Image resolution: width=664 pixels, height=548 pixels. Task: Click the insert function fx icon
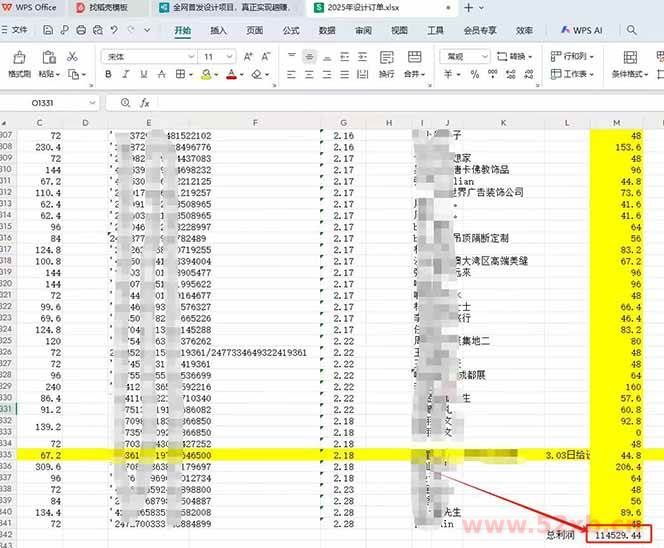click(144, 102)
